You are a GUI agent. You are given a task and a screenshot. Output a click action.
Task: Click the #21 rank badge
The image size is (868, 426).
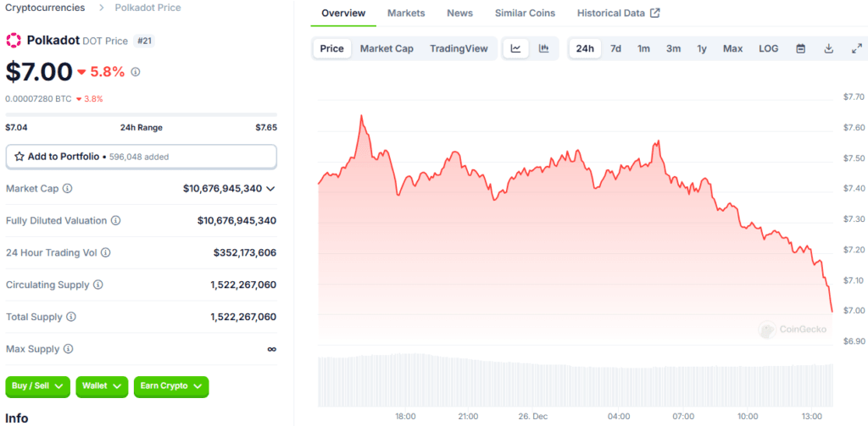(x=144, y=41)
